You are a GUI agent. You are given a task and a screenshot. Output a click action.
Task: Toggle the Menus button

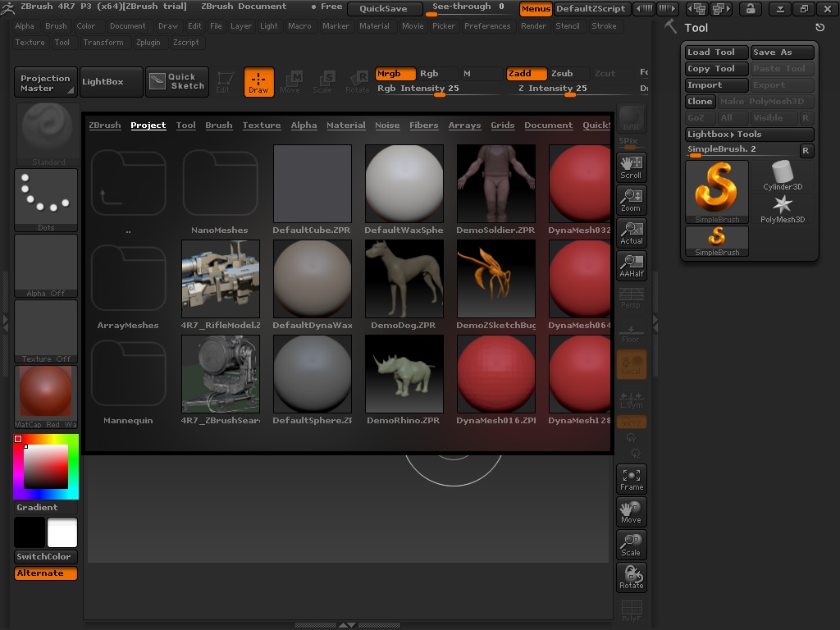coord(536,8)
